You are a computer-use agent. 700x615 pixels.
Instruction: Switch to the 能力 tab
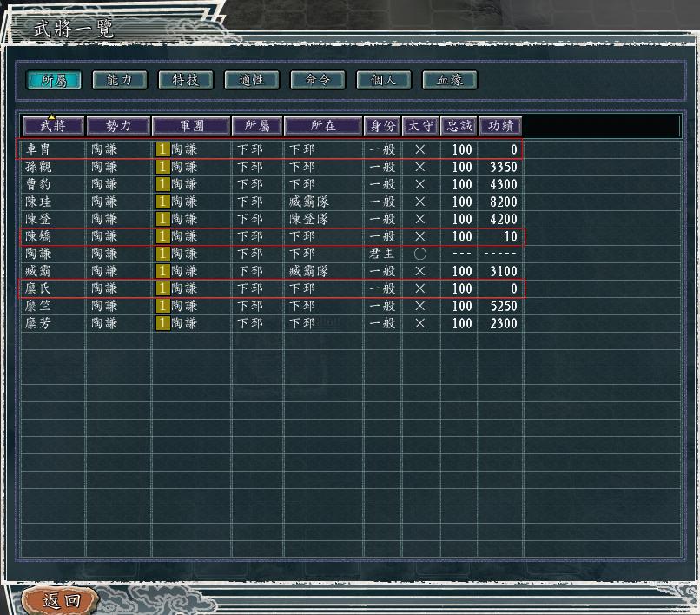120,81
